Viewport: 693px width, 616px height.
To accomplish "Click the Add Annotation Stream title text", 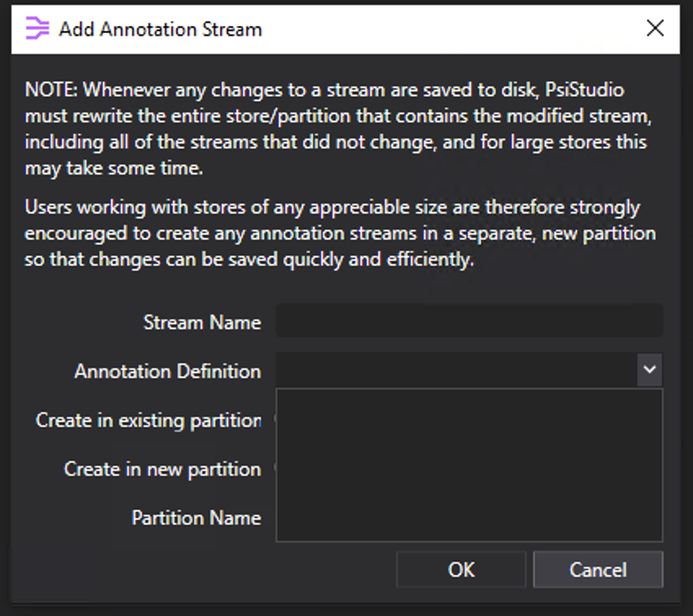I will click(160, 29).
